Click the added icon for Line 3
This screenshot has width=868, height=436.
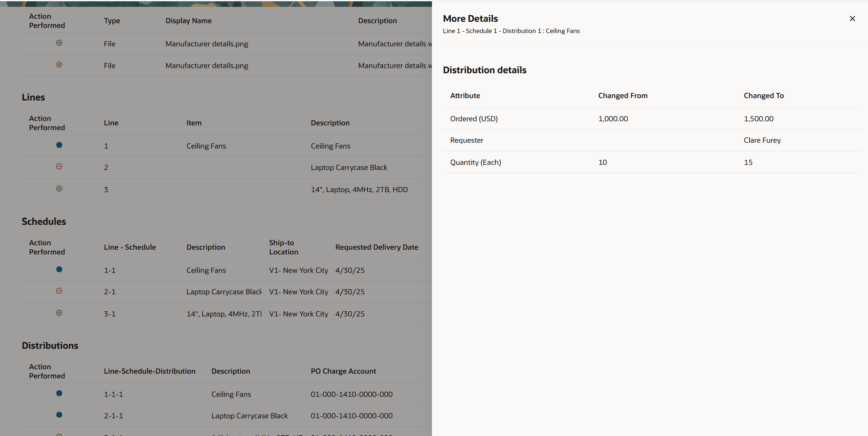(x=59, y=189)
